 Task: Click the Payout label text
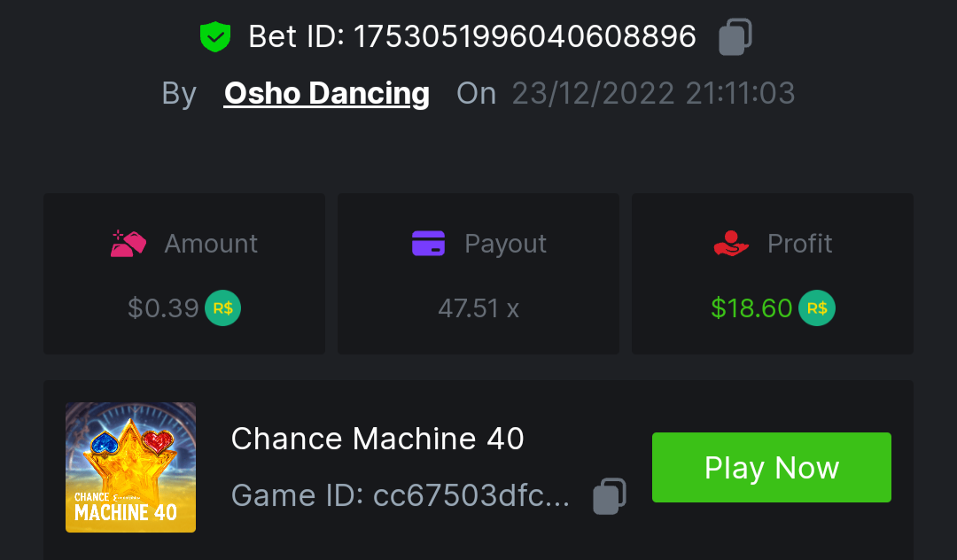pos(505,244)
